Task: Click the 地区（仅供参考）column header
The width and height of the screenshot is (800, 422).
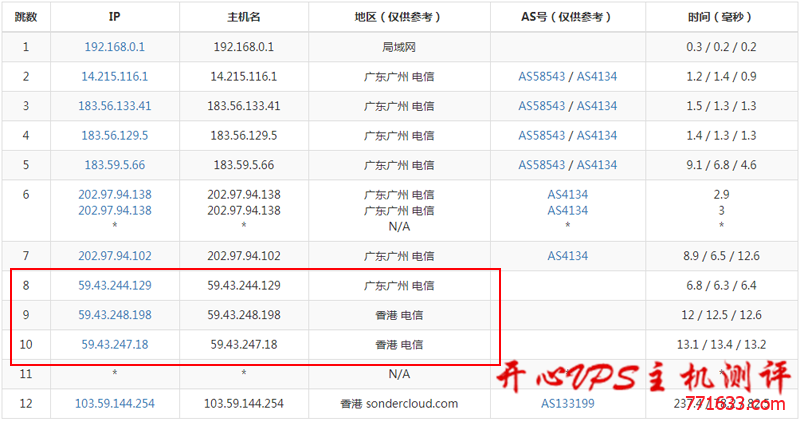Action: (399, 17)
